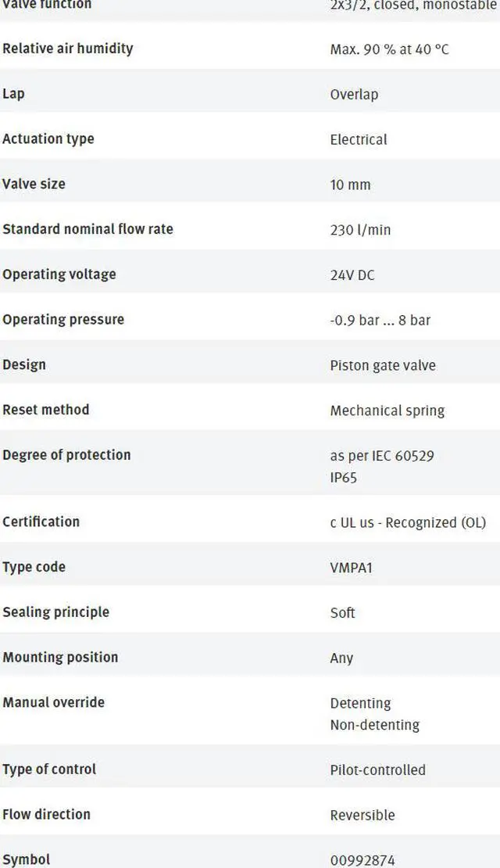Select the 'Mechanical spring' reset method value
The width and height of the screenshot is (500, 868).
pyautogui.click(x=387, y=411)
